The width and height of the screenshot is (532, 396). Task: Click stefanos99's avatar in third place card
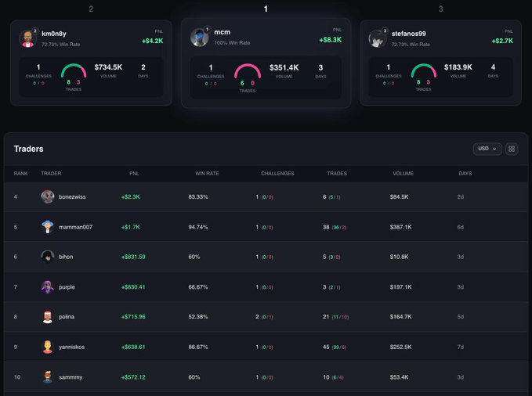coord(378,38)
